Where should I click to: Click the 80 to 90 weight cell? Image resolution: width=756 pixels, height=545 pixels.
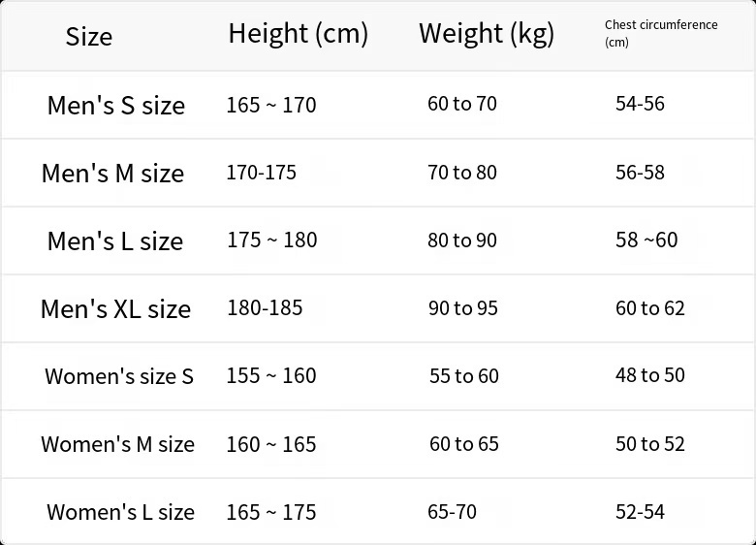coord(462,240)
